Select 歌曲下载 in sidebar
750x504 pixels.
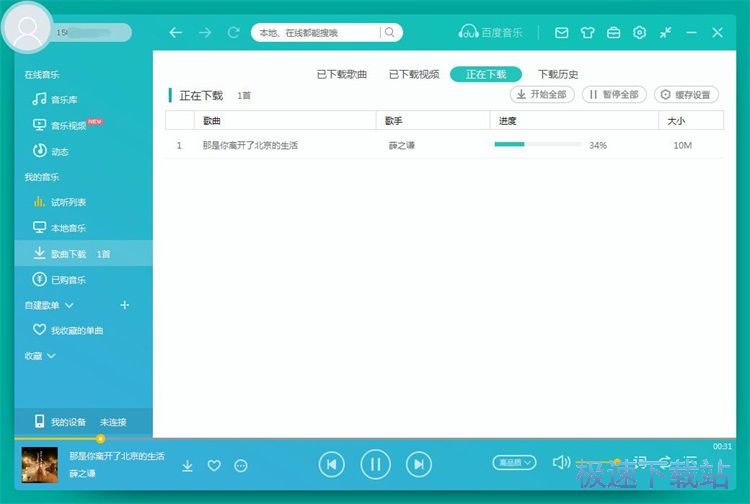click(x=83, y=253)
